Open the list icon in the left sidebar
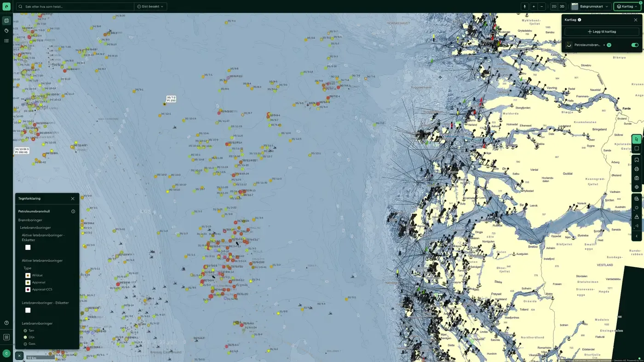Image resolution: width=644 pixels, height=362 pixels. [6, 41]
